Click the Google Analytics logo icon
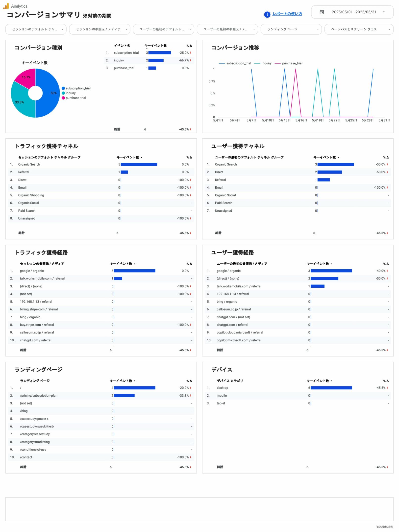This screenshot has width=399, height=532. click(x=6, y=6)
